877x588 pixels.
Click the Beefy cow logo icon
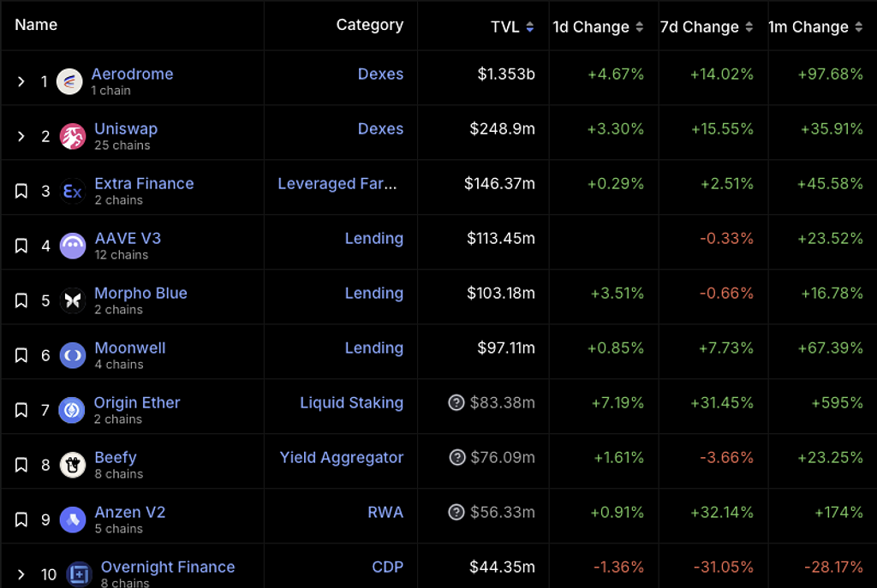[73, 465]
